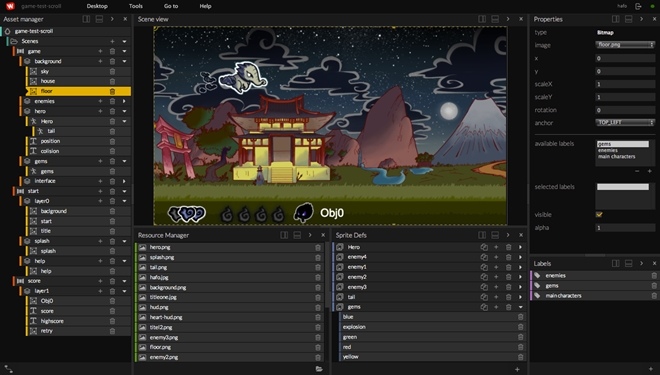Screen dimensions: 660x375
Task: Add an animation to enemy4 sprite def
Action: click(496, 257)
